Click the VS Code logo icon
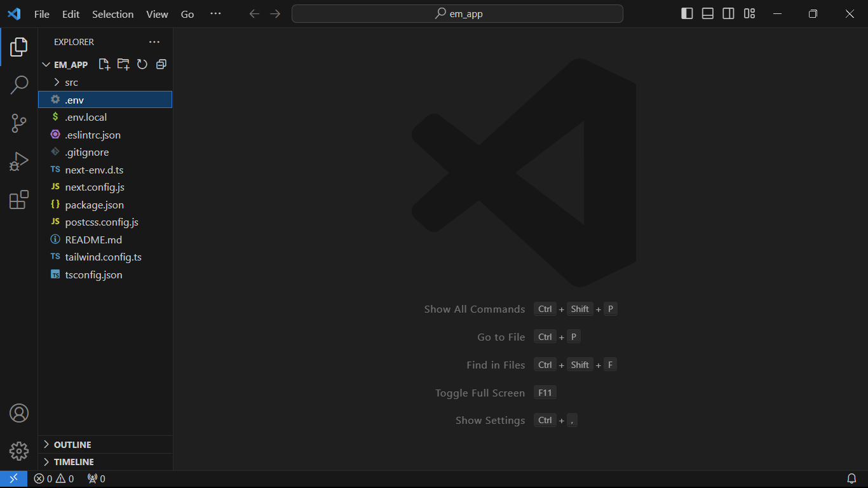 coord(14,14)
